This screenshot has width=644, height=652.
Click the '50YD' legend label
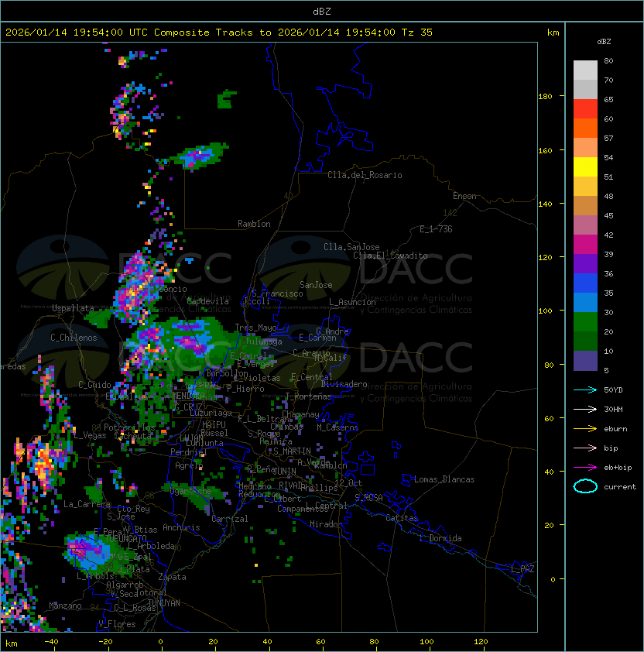[x=613, y=389]
